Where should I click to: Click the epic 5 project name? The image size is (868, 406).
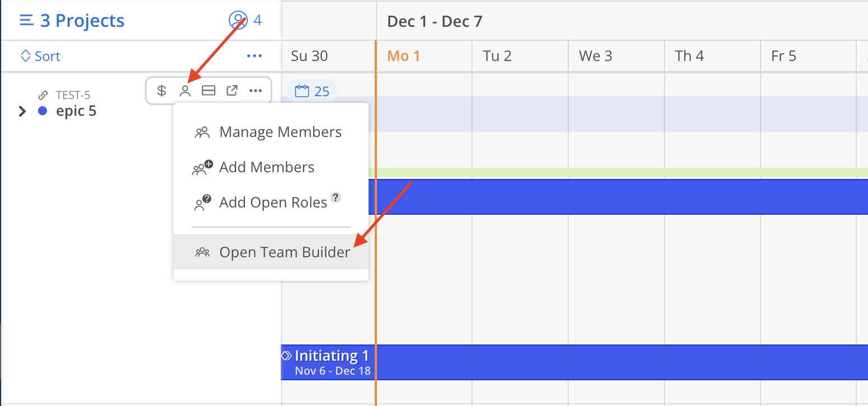[x=76, y=111]
